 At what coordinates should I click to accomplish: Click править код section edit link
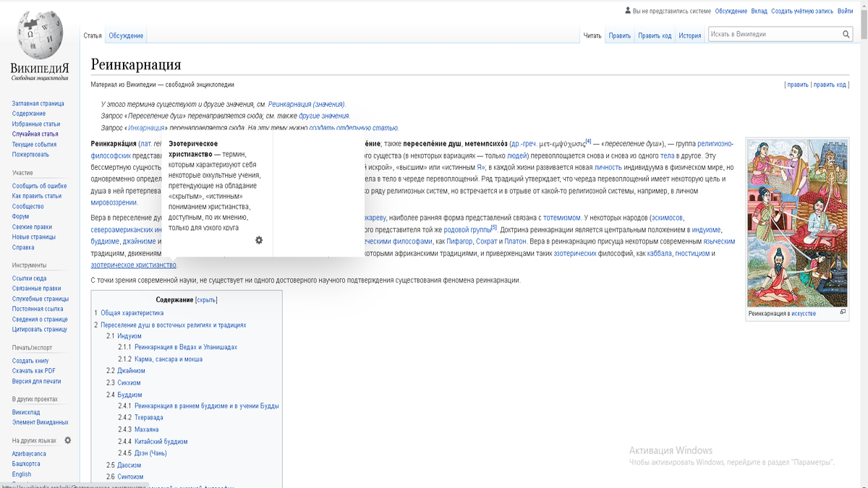coord(829,85)
